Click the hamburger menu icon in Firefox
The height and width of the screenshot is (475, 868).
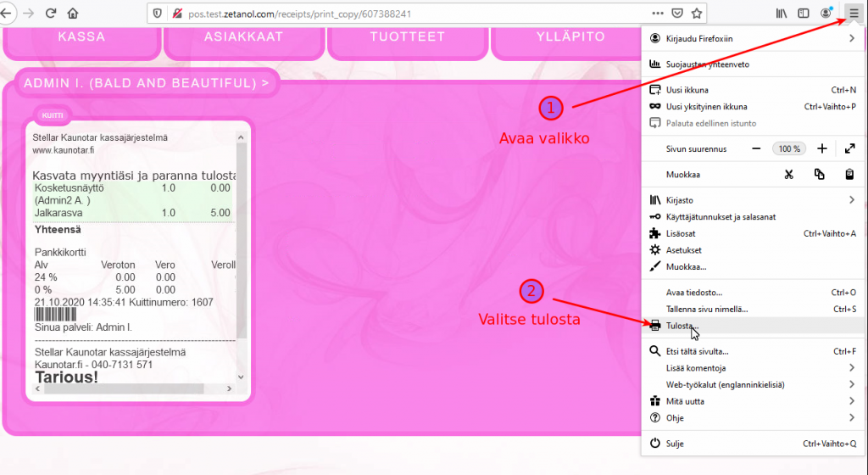[854, 13]
